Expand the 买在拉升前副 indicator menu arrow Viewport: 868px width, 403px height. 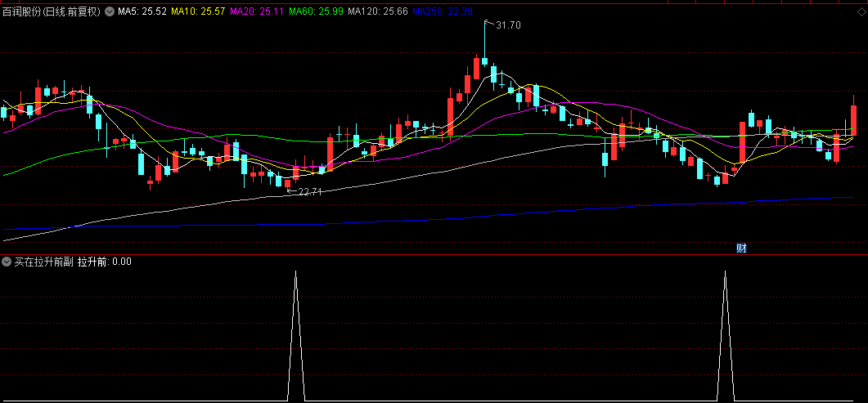pyautogui.click(x=7, y=262)
